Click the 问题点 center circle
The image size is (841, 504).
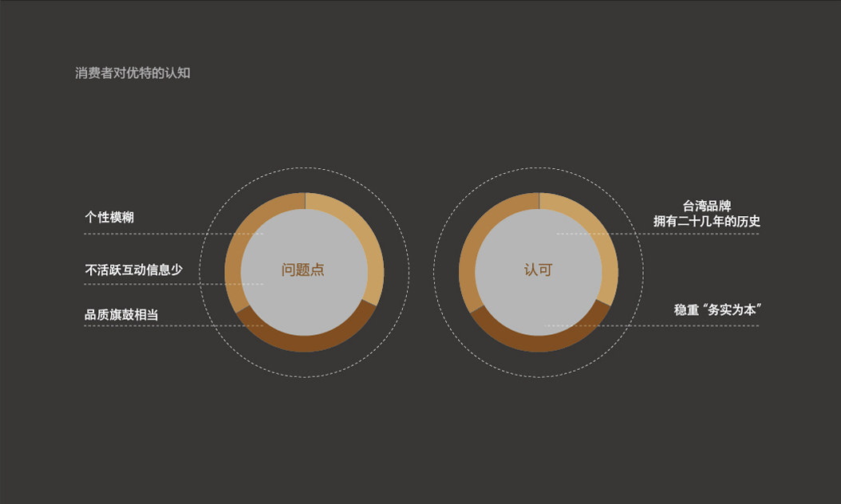304,272
